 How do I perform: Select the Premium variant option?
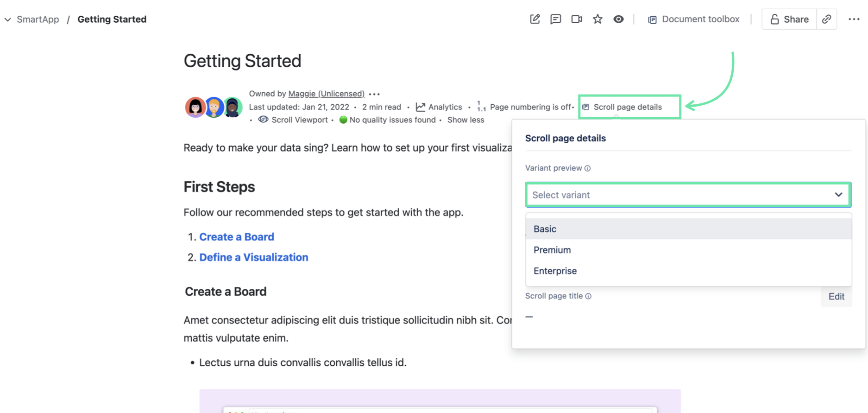552,250
